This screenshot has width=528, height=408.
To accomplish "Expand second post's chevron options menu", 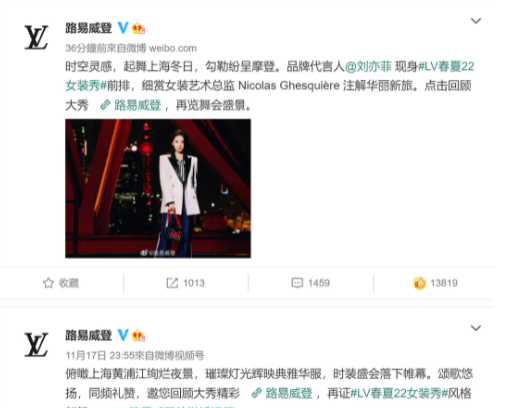I will tap(475, 328).
